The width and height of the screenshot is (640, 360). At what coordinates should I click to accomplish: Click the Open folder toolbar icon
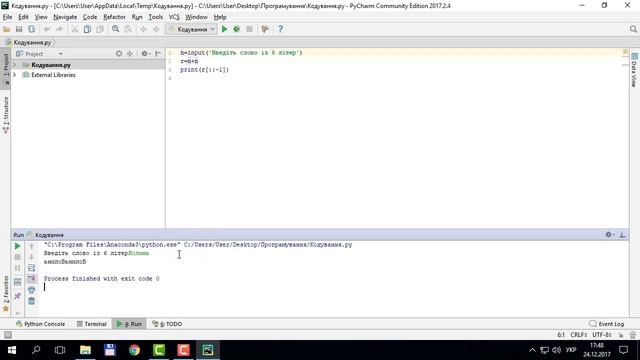(6, 29)
